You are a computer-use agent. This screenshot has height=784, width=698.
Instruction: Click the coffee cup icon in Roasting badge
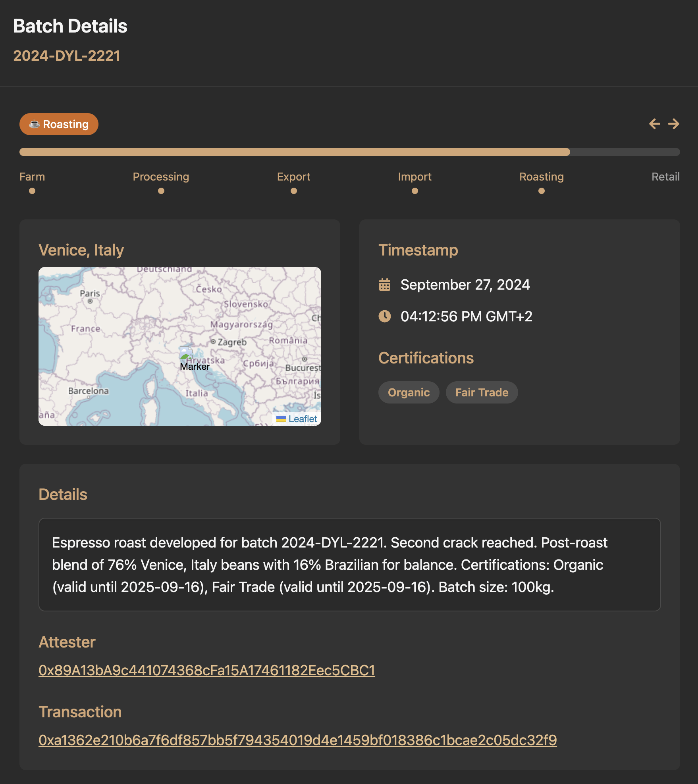click(35, 124)
